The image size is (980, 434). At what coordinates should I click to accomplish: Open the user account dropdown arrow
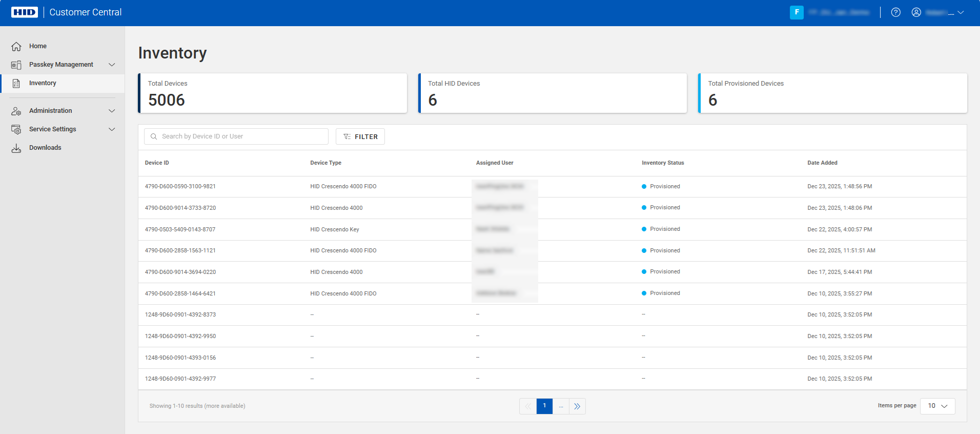[961, 12]
